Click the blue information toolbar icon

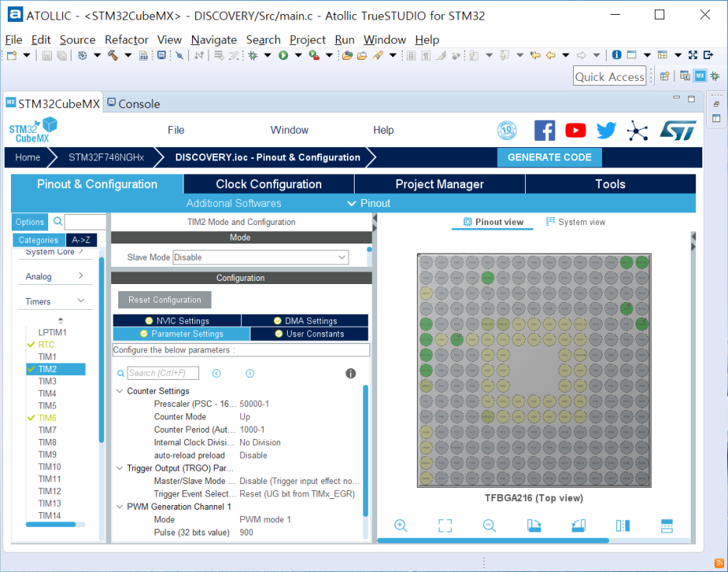point(617,54)
